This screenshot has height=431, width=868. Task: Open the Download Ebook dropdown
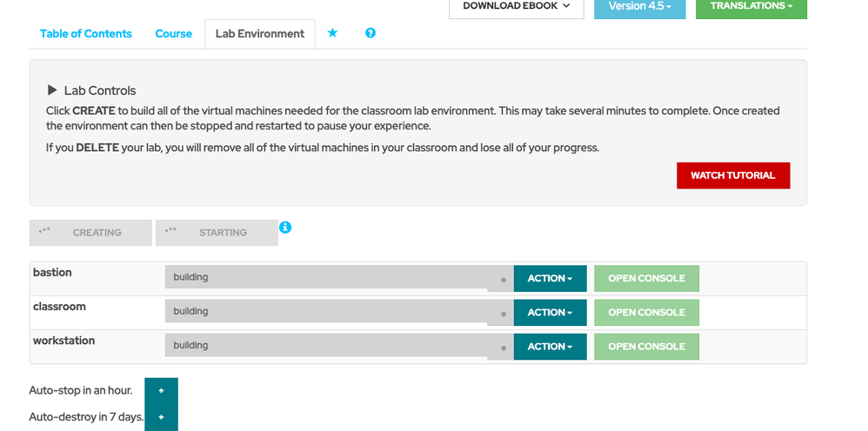(x=516, y=7)
